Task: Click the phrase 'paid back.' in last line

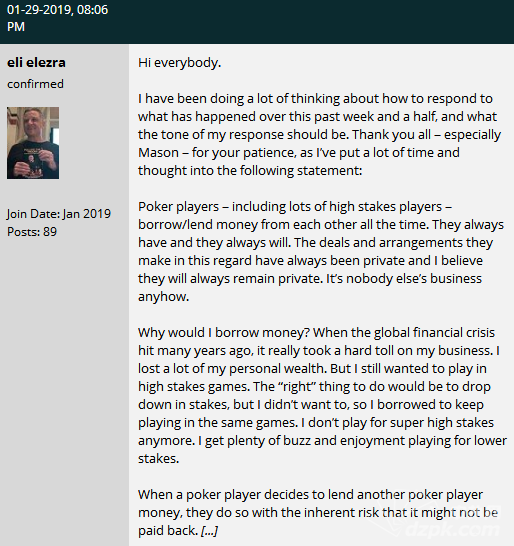Action: pyautogui.click(x=168, y=531)
